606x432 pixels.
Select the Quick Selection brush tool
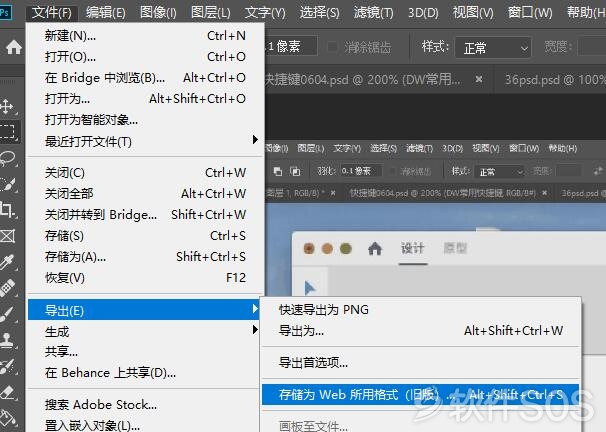click(8, 184)
